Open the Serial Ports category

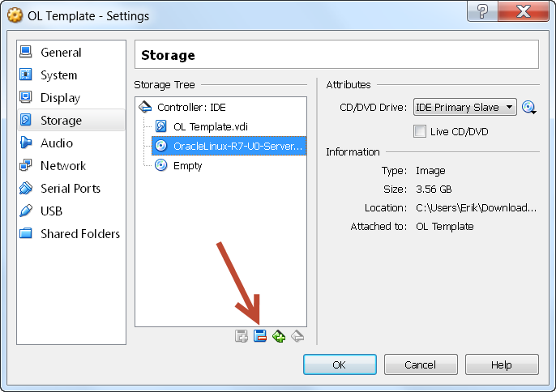tap(71, 188)
